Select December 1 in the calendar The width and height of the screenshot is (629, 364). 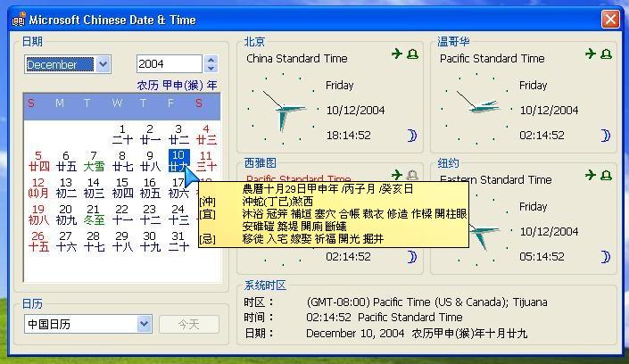tap(122, 135)
